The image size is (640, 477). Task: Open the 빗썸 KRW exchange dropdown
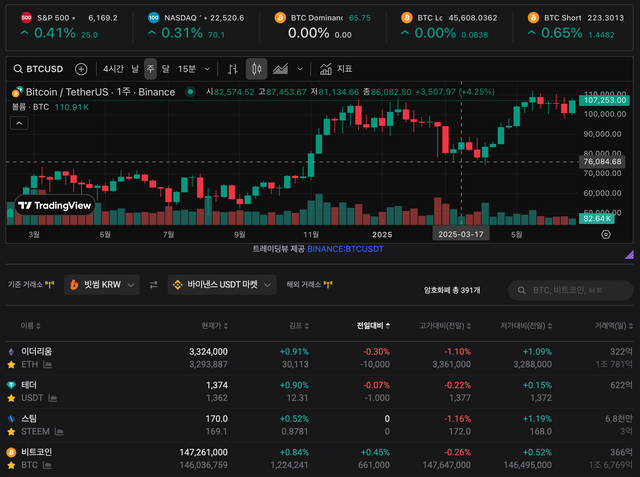pos(102,284)
